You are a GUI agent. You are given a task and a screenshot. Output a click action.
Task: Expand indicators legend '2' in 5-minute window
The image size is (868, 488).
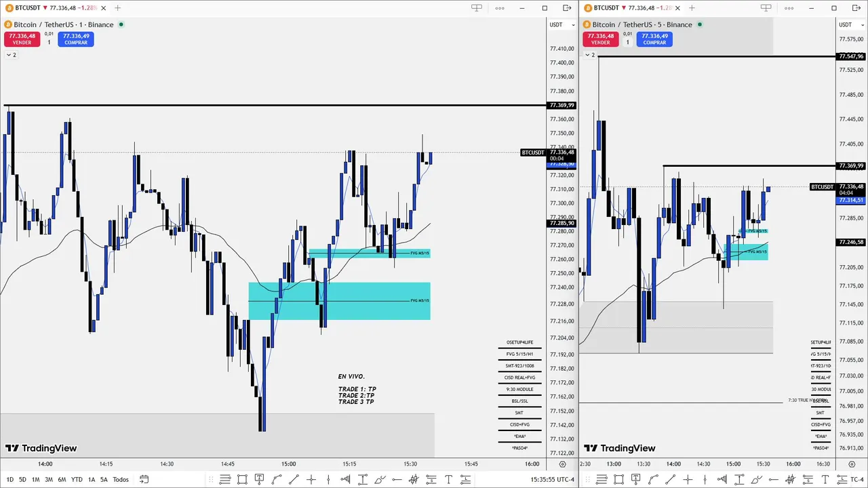click(590, 55)
